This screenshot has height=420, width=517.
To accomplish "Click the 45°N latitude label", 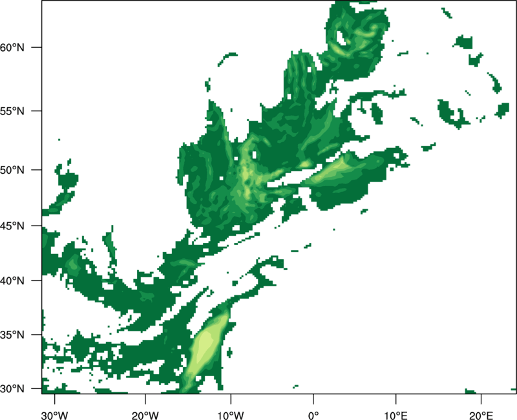I will (12, 226).
